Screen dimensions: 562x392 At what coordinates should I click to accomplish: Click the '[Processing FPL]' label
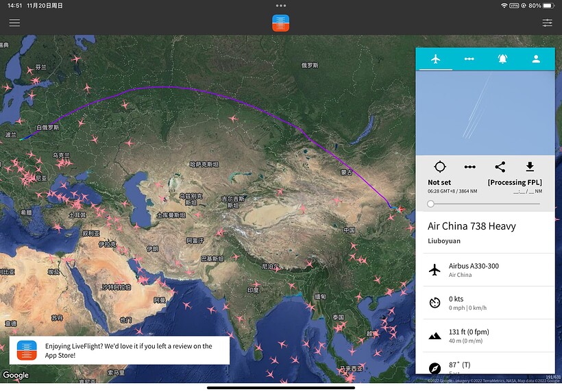point(515,182)
